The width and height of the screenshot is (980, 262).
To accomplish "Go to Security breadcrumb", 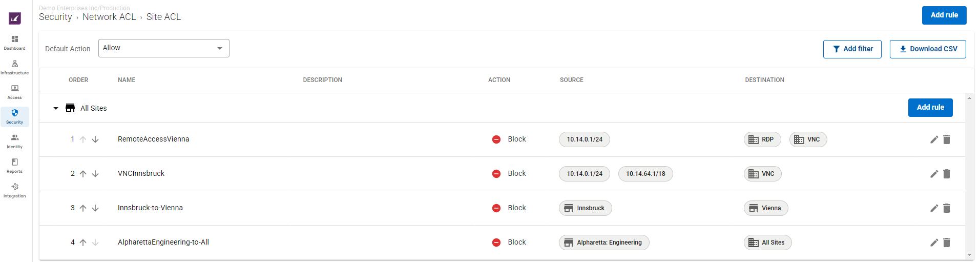I will point(55,17).
